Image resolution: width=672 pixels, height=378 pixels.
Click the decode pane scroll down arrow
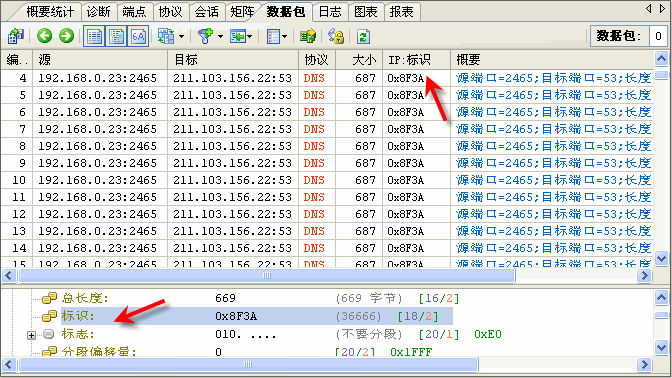(662, 347)
